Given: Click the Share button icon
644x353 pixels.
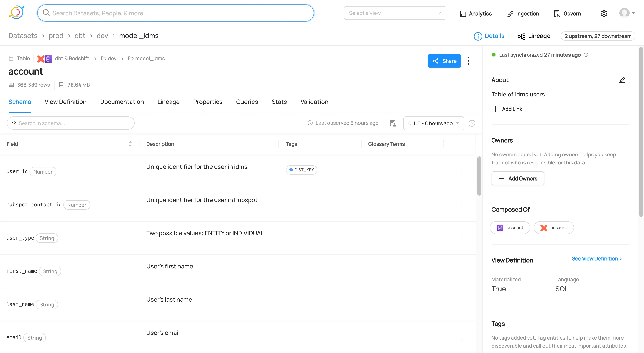Looking at the screenshot, I should pyautogui.click(x=436, y=61).
